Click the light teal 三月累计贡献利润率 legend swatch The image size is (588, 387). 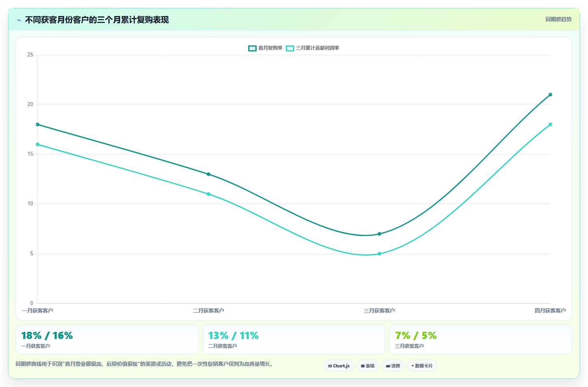pyautogui.click(x=290, y=48)
